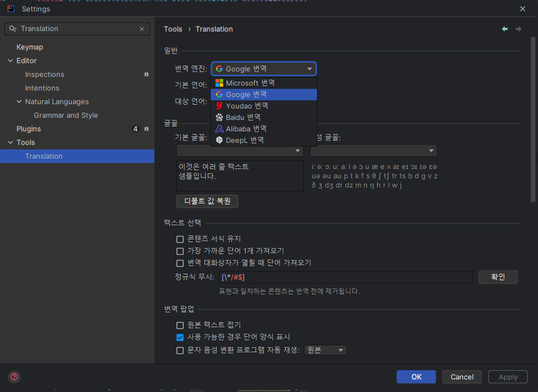
Task: Open Inspections settings page
Action: 45,75
